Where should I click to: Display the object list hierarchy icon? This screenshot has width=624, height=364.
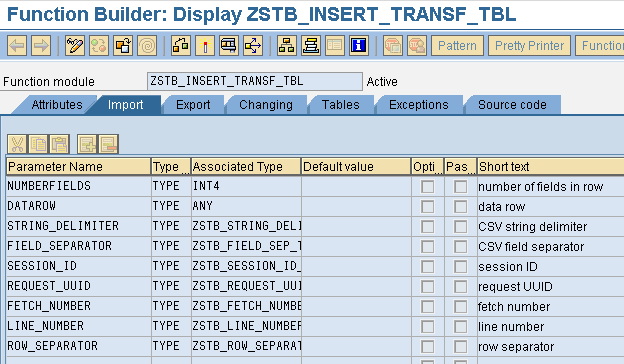287,45
